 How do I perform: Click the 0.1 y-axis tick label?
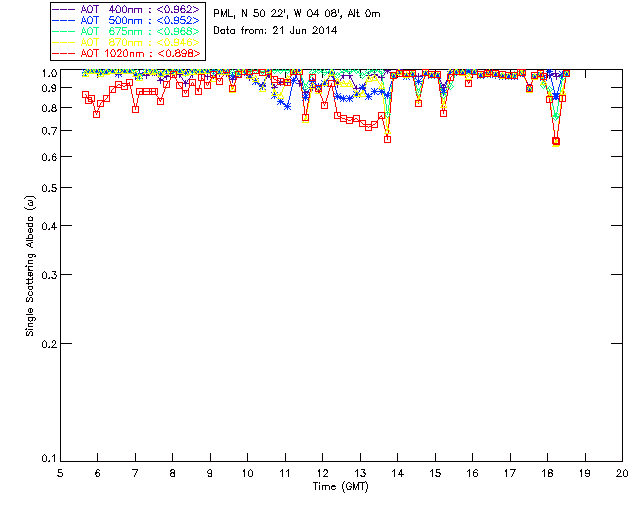click(49, 459)
